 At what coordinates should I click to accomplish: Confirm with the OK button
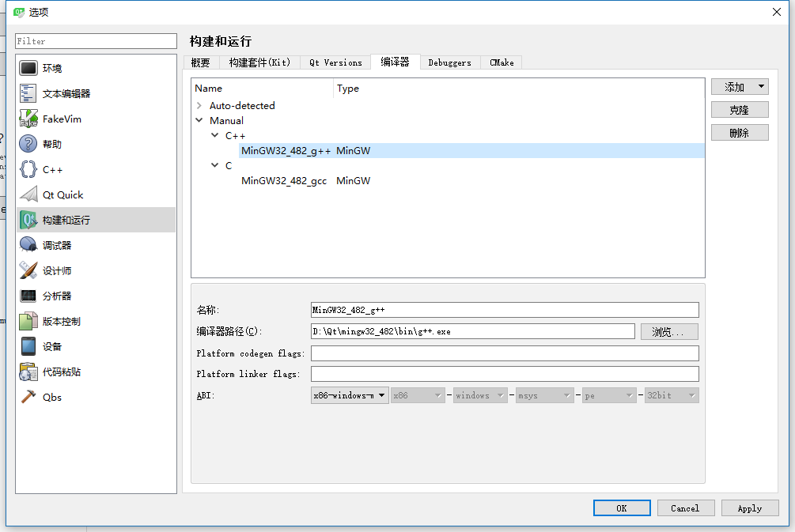pos(622,508)
